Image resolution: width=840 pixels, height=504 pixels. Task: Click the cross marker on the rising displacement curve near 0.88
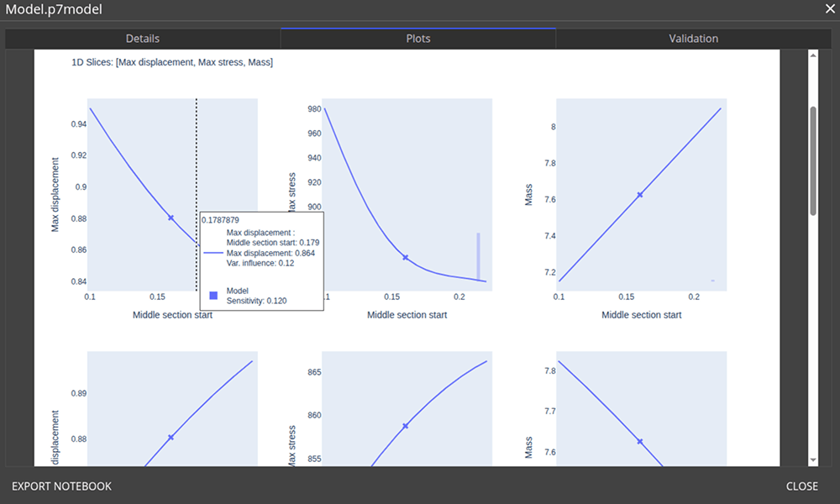[171, 437]
